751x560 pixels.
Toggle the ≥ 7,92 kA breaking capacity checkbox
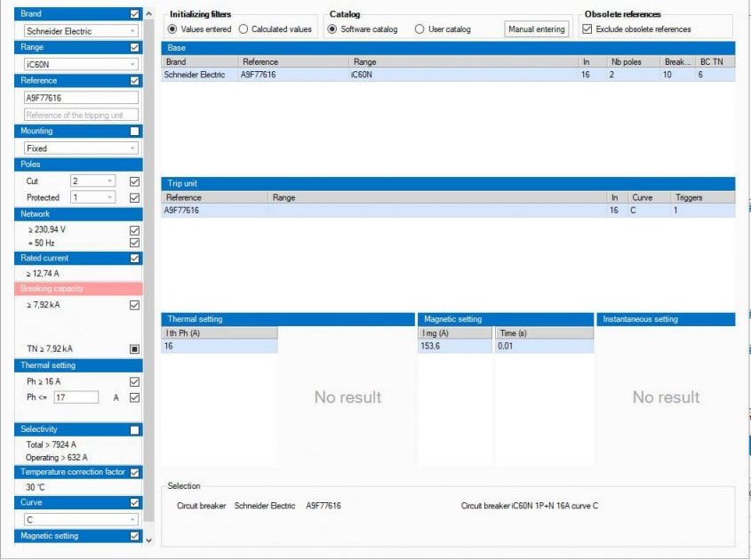[134, 305]
